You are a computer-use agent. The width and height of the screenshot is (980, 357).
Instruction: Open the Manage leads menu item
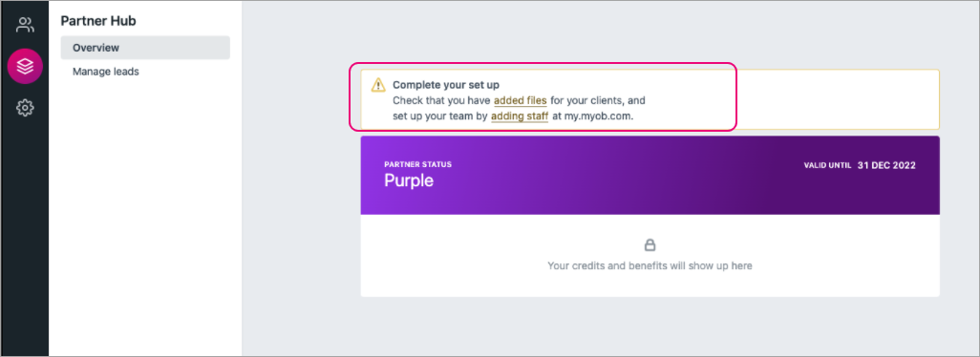[106, 72]
